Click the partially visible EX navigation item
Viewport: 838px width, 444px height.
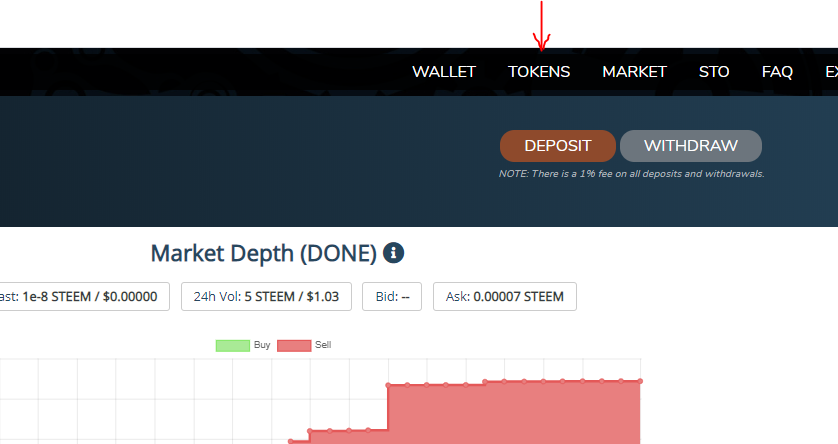point(830,72)
